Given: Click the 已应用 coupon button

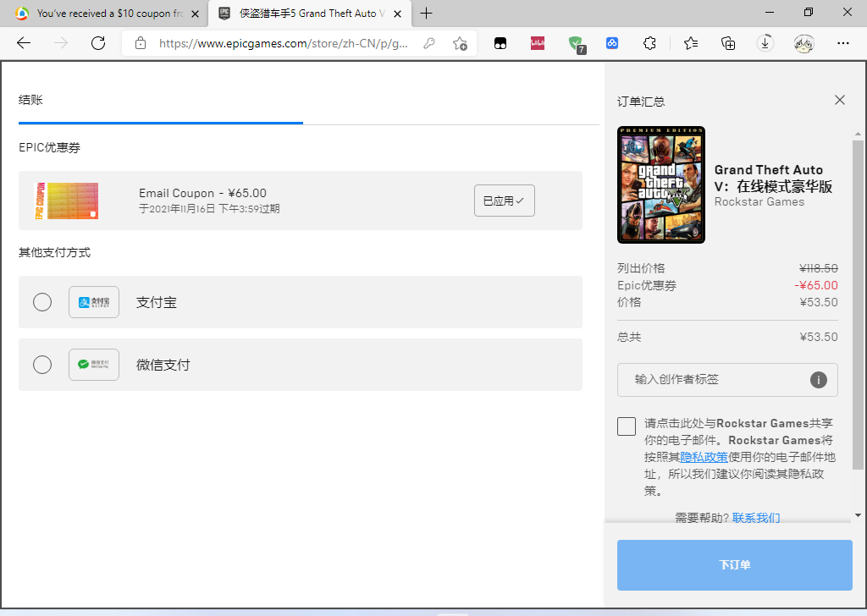Looking at the screenshot, I should tap(505, 201).
